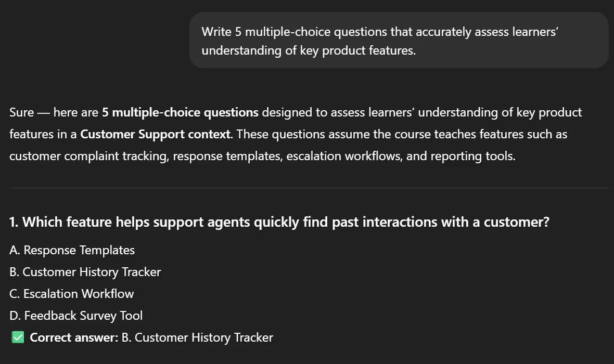Click "response templates" in intro paragraph
This screenshot has width=614, height=364.
(227, 156)
